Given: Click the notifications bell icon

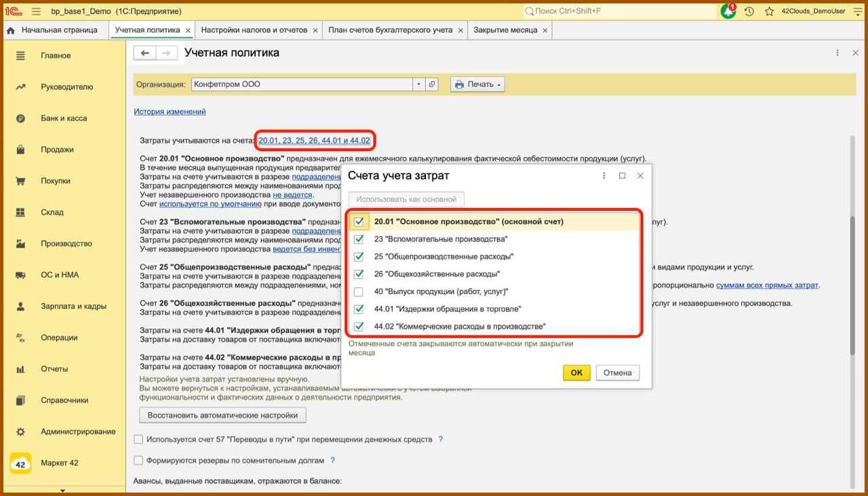Looking at the screenshot, I should pos(728,12).
